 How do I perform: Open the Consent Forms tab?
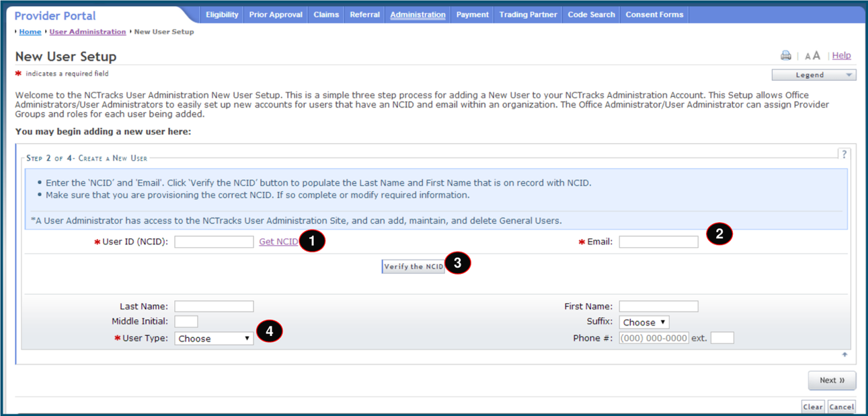tap(654, 15)
